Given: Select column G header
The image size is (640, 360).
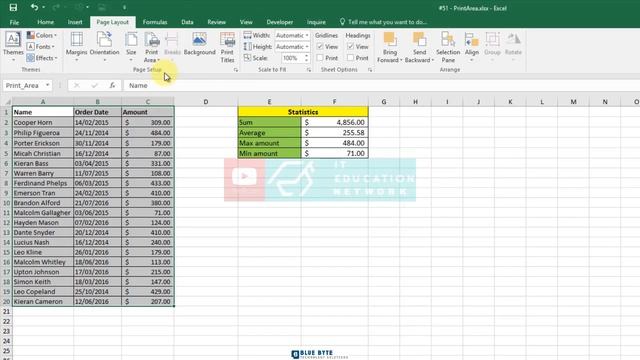Looking at the screenshot, I should pos(384,102).
